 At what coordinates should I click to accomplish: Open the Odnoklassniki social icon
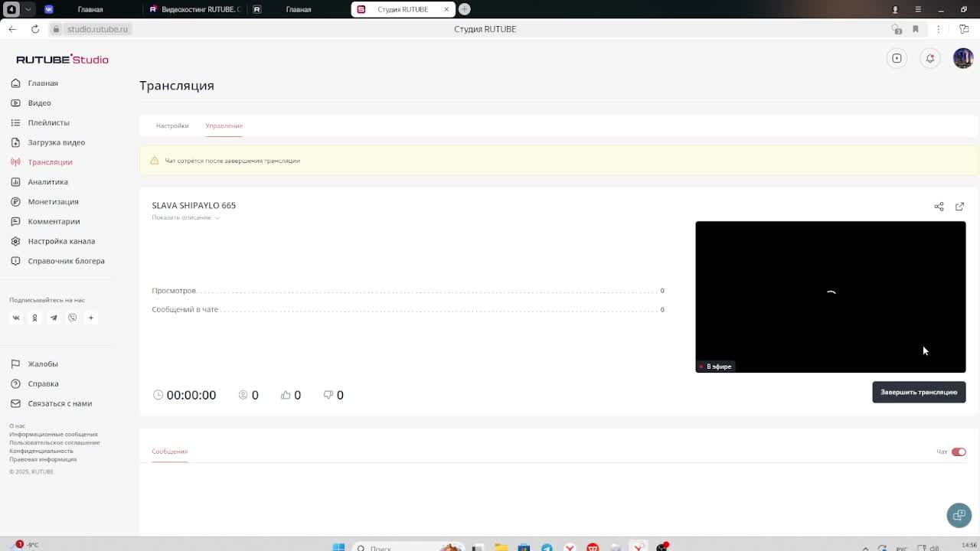point(34,318)
